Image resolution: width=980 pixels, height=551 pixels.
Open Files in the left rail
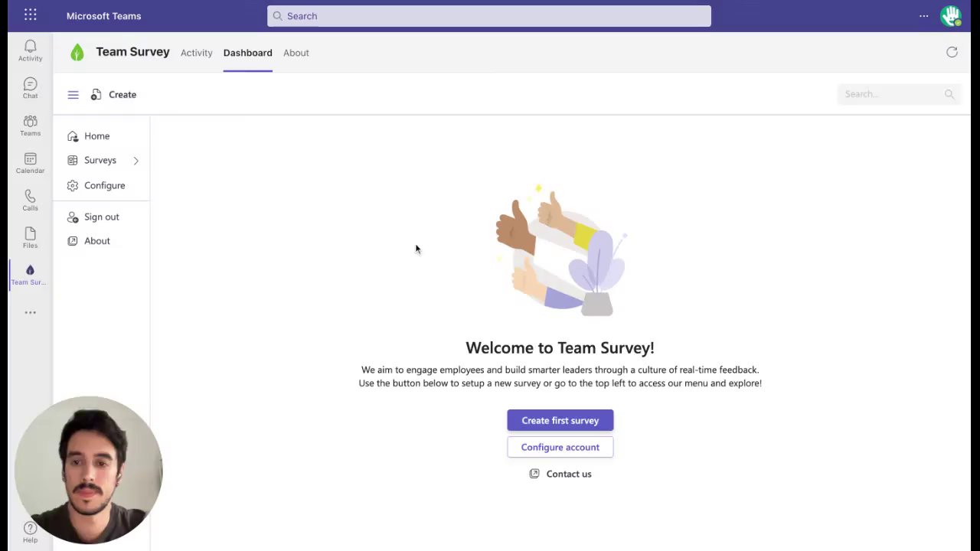[30, 238]
